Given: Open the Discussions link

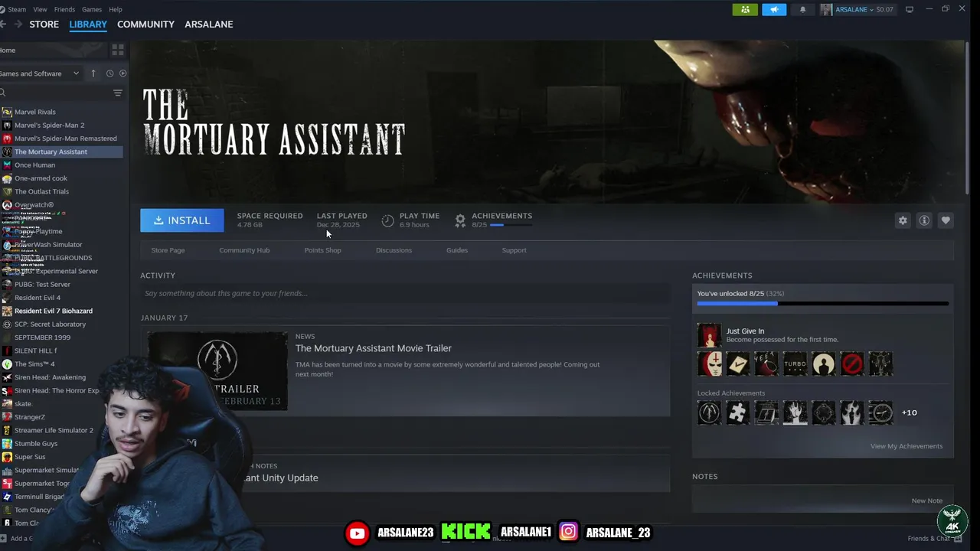Looking at the screenshot, I should point(394,250).
